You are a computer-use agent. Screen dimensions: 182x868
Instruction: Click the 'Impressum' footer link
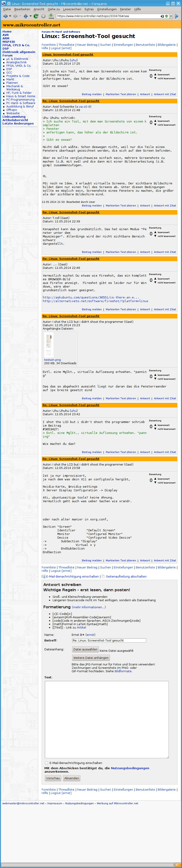55,803
